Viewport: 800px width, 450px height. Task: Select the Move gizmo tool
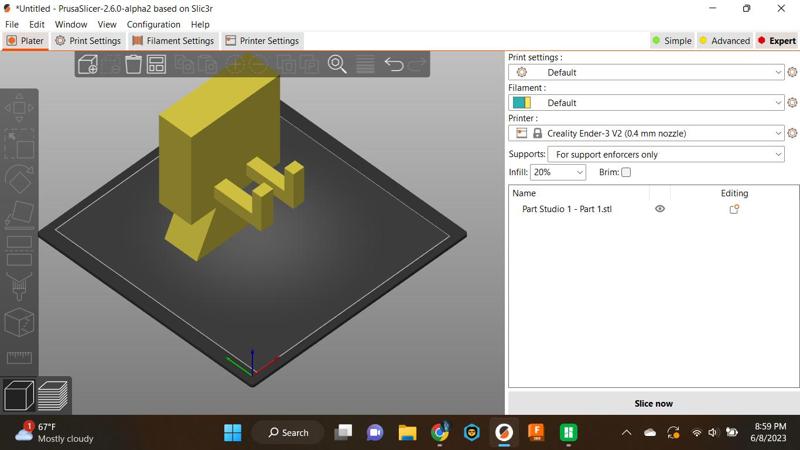[x=19, y=108]
